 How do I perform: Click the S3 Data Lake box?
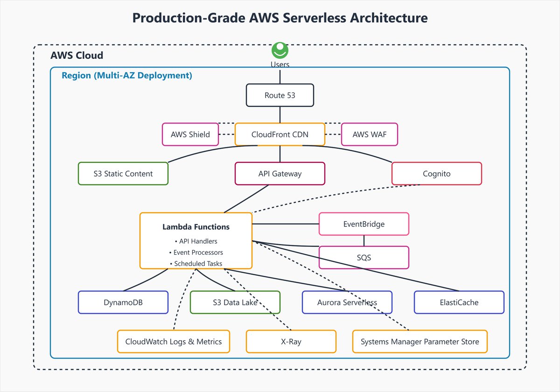pyautogui.click(x=235, y=302)
